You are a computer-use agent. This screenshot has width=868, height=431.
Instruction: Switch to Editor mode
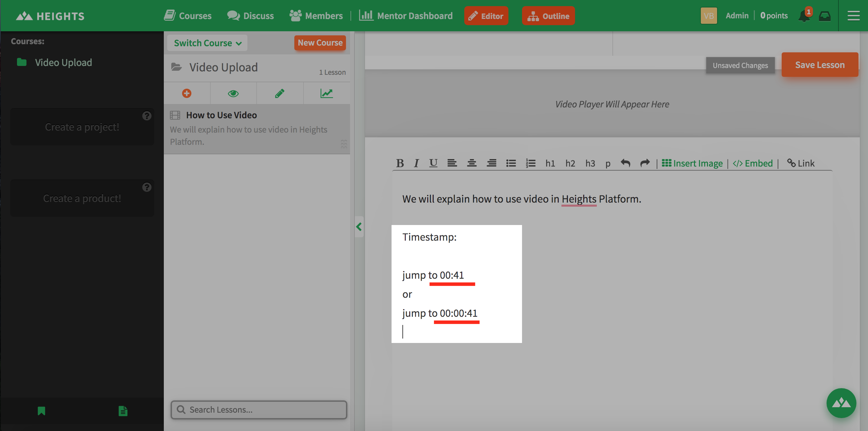point(486,16)
